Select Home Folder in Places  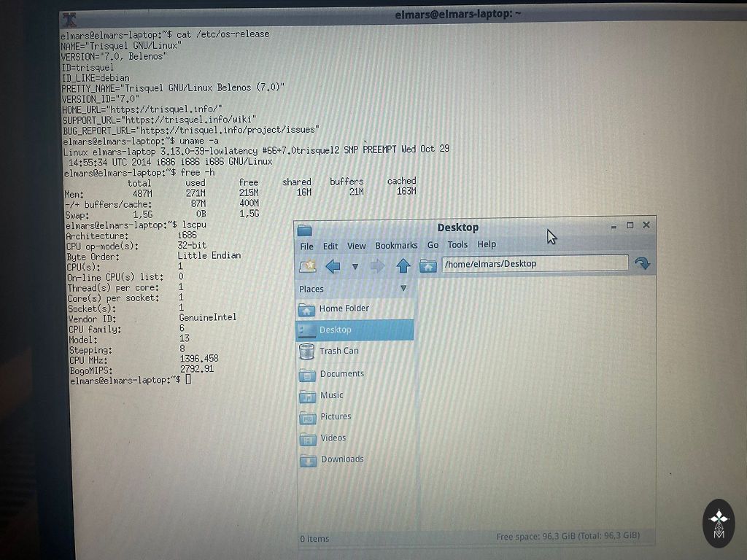pos(344,308)
